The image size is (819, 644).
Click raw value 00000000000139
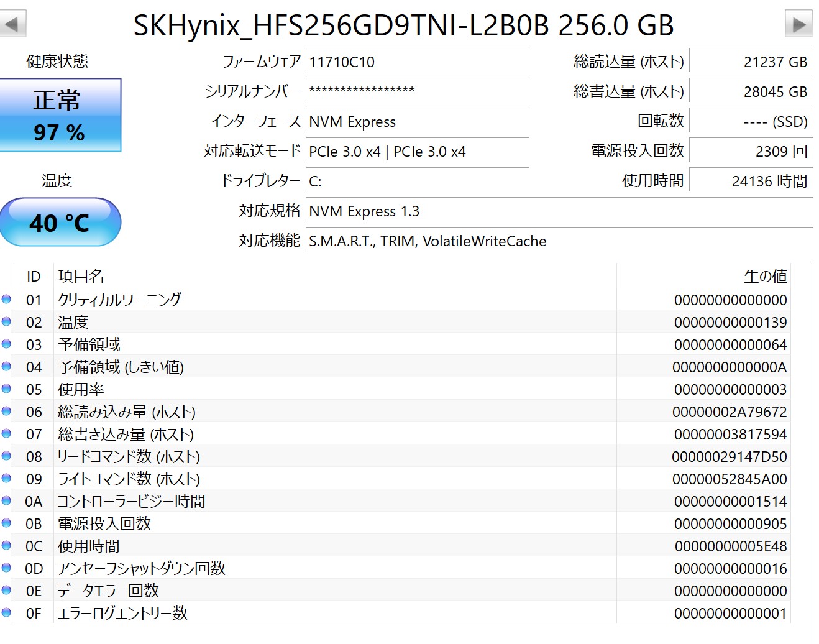[731, 323]
